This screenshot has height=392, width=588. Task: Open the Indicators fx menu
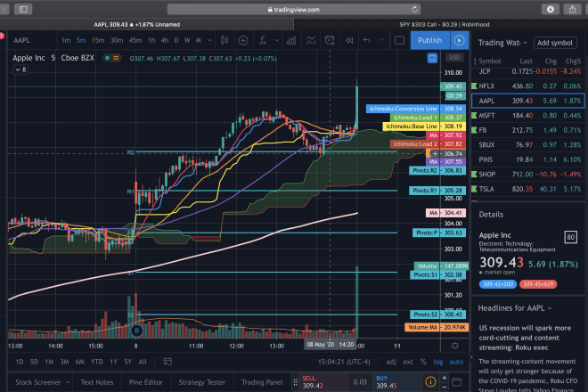263,40
